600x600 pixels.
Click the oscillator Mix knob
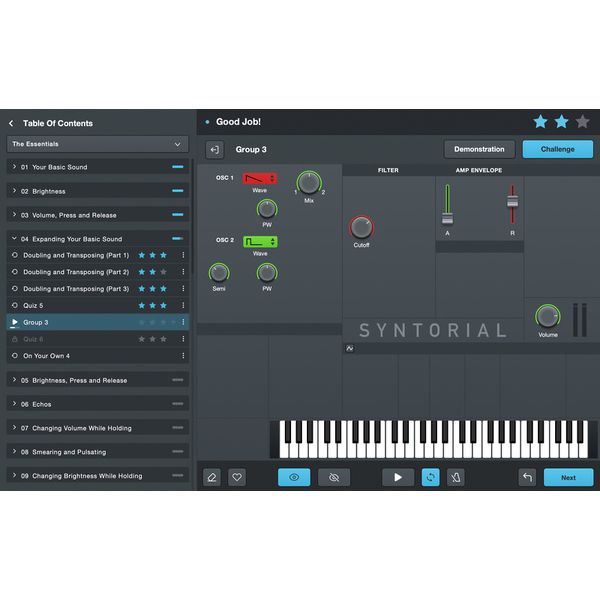309,183
